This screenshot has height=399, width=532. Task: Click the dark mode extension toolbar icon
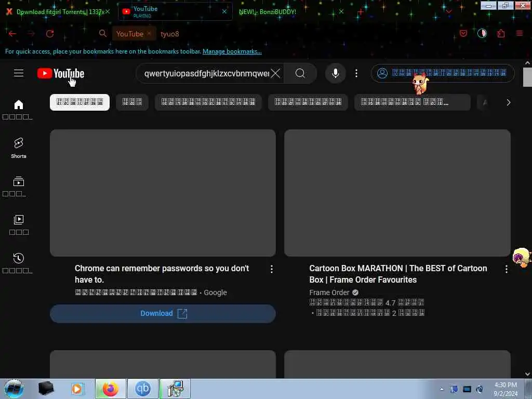[x=482, y=33]
